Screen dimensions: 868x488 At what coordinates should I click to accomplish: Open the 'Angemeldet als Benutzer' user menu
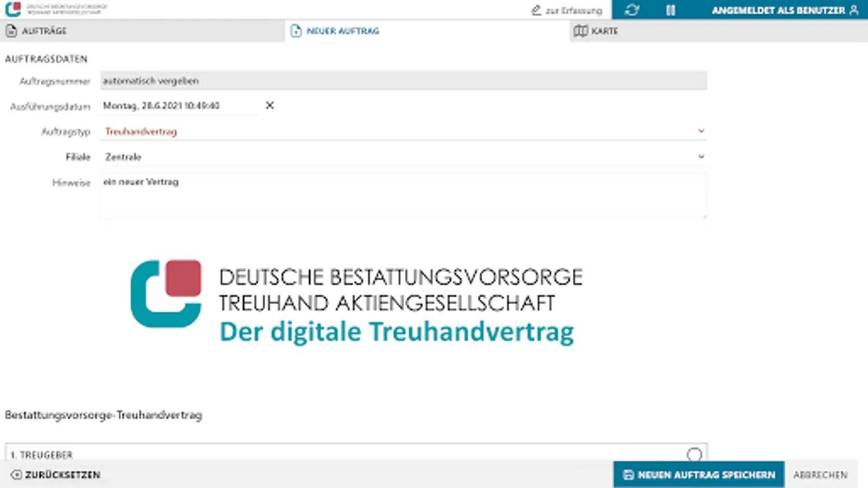pyautogui.click(x=785, y=10)
